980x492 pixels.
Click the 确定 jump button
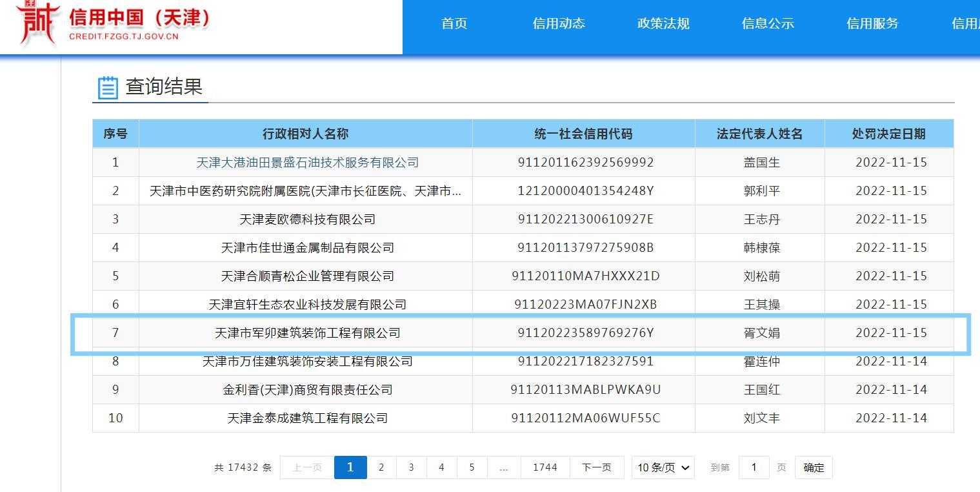[814, 467]
